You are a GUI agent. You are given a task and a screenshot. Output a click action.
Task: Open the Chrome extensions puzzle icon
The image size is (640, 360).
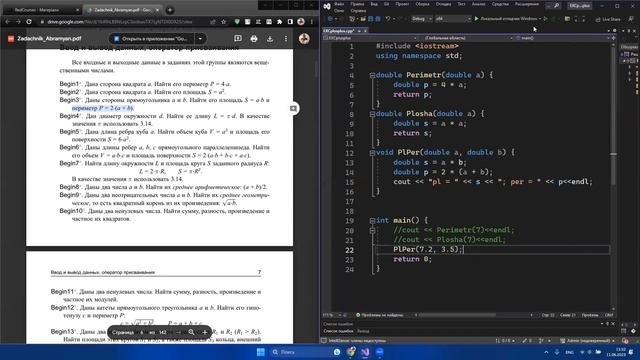(x=280, y=22)
